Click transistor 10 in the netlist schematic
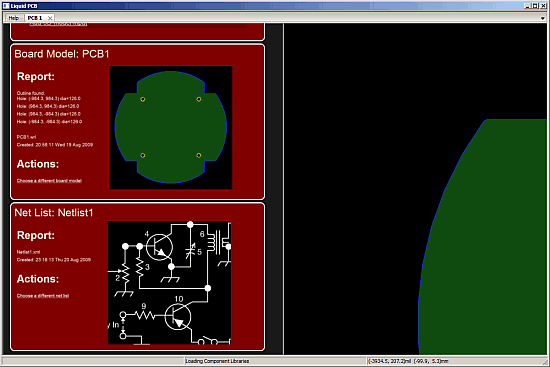Viewport: 550px width, 367px height. 178,316
